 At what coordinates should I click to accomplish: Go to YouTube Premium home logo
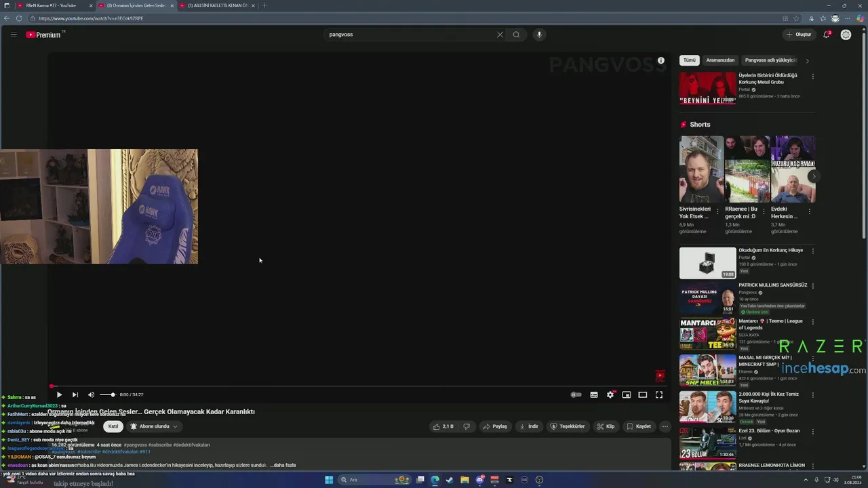click(45, 35)
